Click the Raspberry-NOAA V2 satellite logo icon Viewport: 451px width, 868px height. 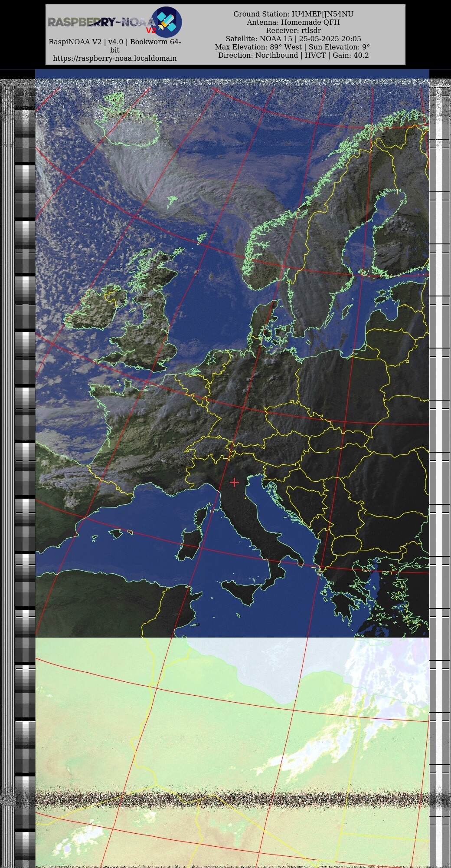click(167, 22)
